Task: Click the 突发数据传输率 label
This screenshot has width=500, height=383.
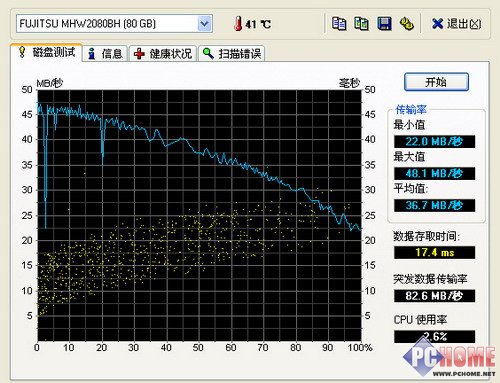Action: coord(430,279)
